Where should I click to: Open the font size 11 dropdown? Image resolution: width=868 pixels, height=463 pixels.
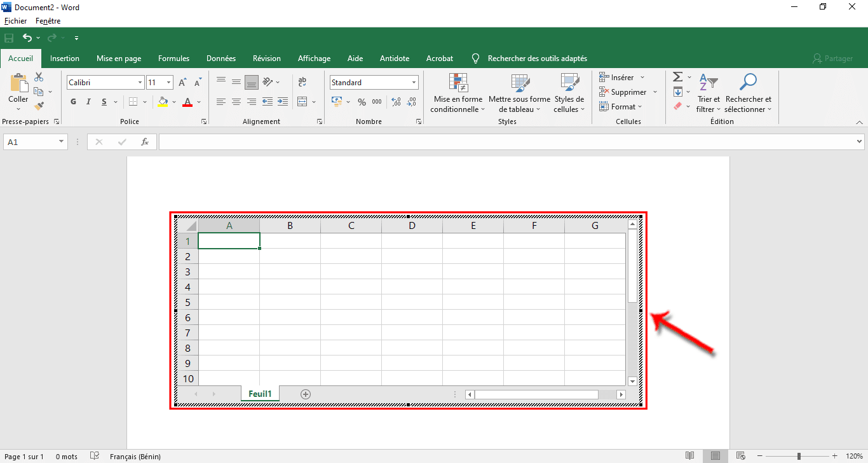click(168, 83)
